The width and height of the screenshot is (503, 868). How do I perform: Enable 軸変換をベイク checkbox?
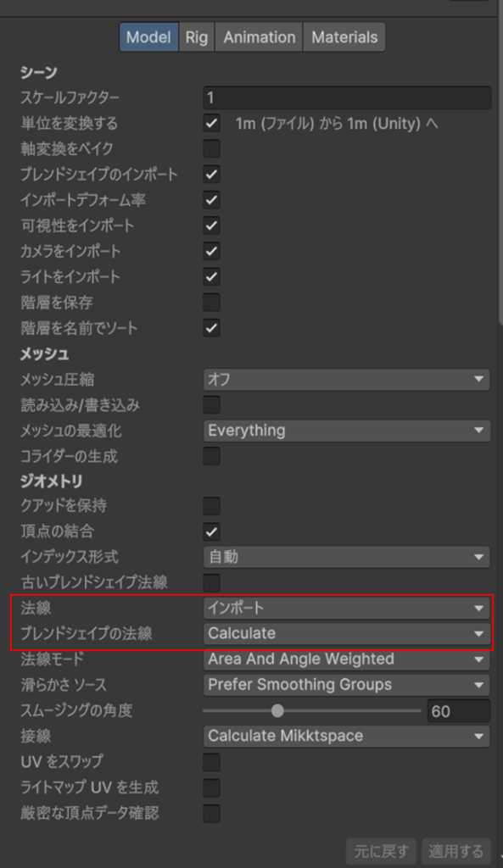(x=211, y=148)
